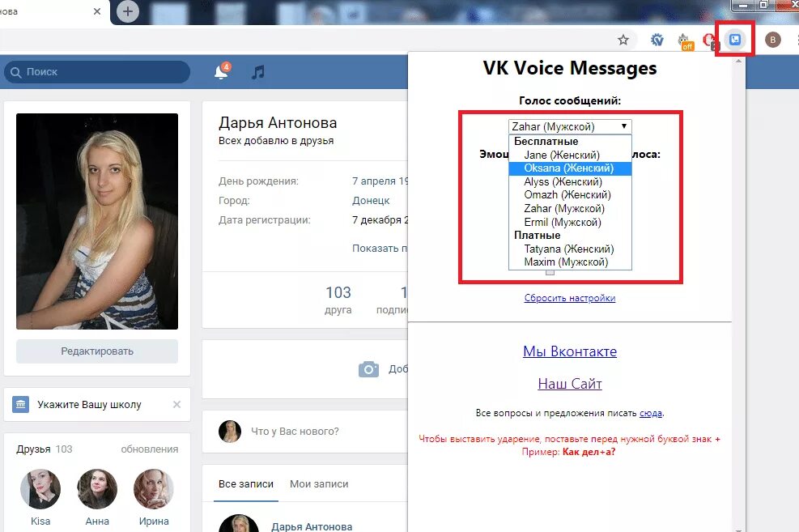Select Alyss (Женский) voice option
This screenshot has width=799, height=532.
click(570, 182)
